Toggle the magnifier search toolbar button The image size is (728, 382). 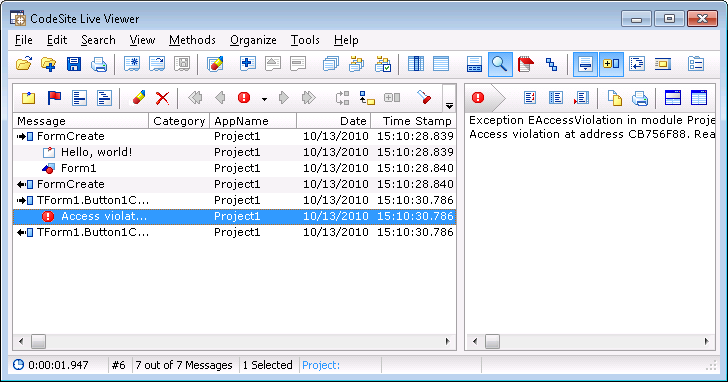click(500, 64)
